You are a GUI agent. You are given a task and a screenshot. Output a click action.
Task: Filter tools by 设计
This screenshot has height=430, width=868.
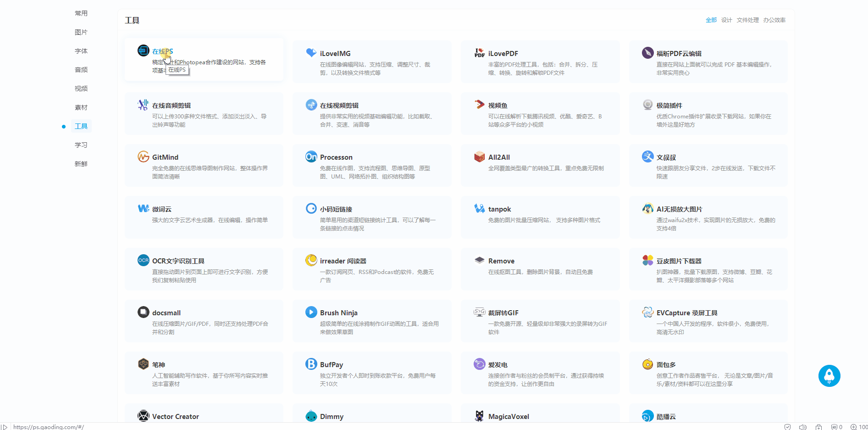[727, 20]
